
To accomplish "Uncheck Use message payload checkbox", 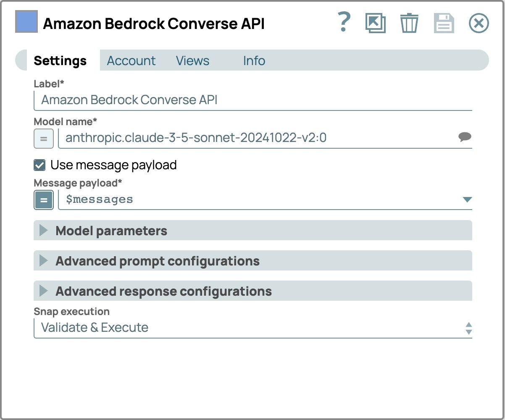I will click(x=39, y=165).
